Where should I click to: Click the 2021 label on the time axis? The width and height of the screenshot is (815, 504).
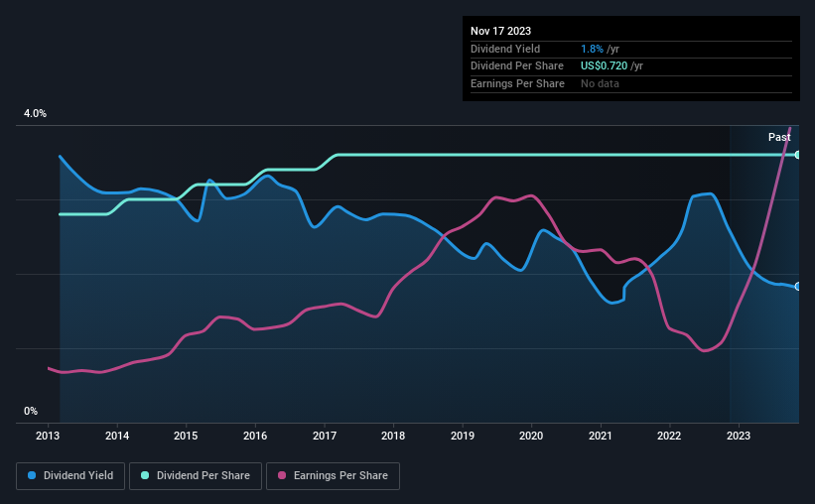click(601, 436)
